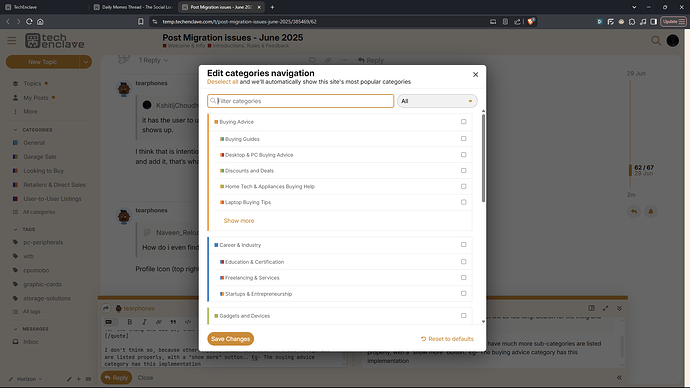Open User-to-User Listings category
The height and width of the screenshot is (388, 690).
click(52, 199)
